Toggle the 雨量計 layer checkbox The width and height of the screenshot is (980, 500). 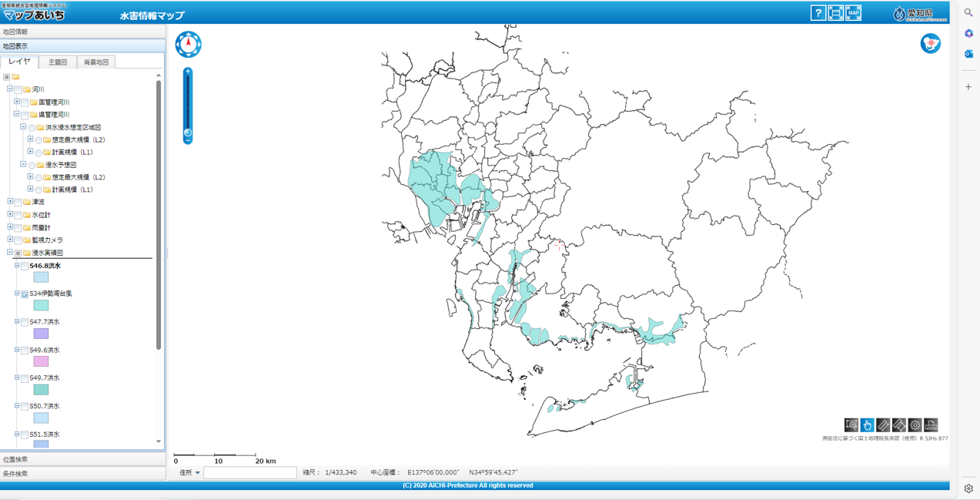pyautogui.click(x=18, y=228)
